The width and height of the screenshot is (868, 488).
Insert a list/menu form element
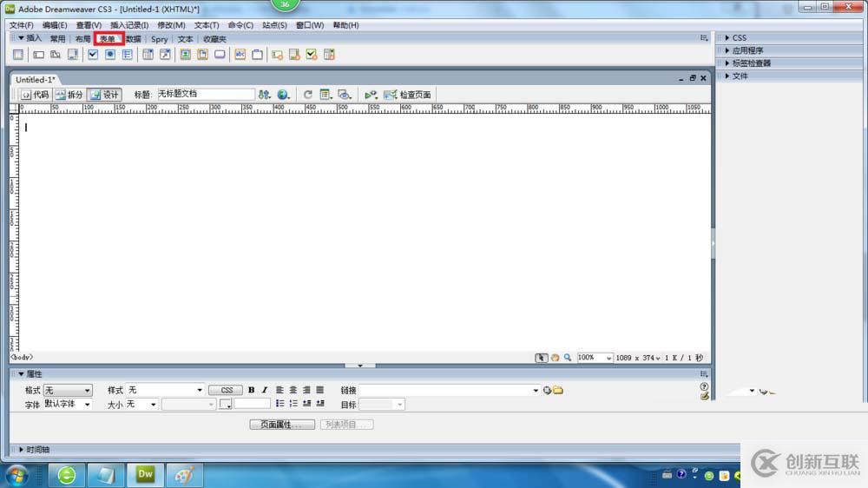coord(148,55)
